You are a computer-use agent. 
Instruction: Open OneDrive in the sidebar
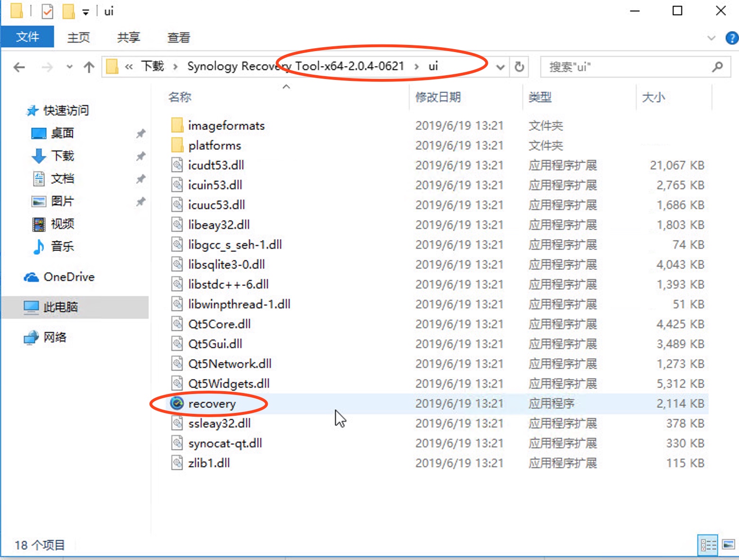[x=69, y=277]
